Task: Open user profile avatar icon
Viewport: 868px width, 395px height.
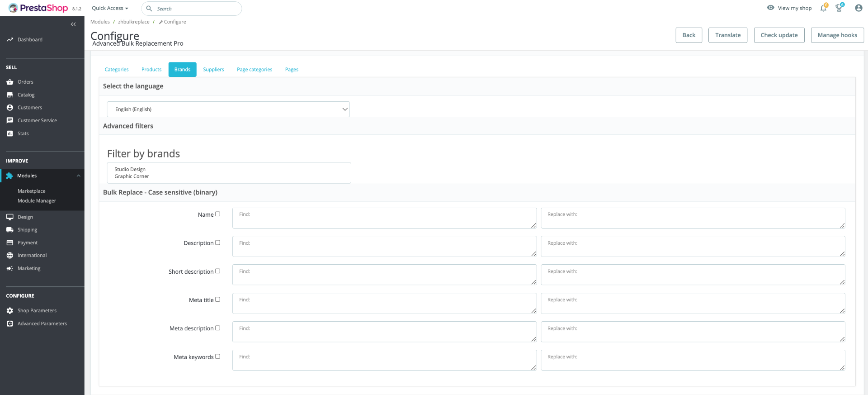Action: coord(859,8)
